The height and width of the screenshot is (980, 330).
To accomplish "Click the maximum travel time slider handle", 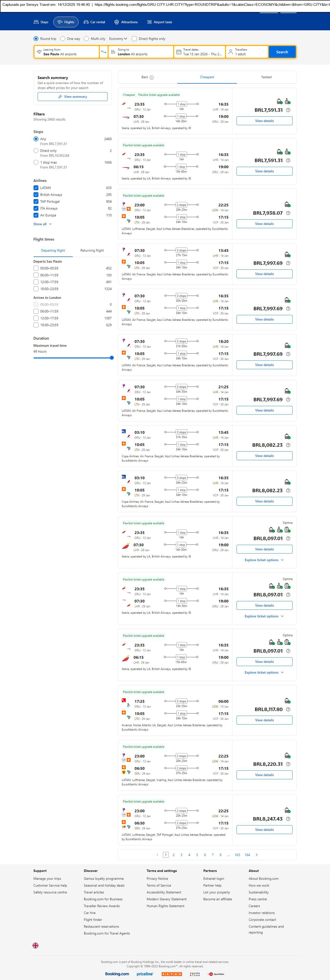I will tap(112, 358).
